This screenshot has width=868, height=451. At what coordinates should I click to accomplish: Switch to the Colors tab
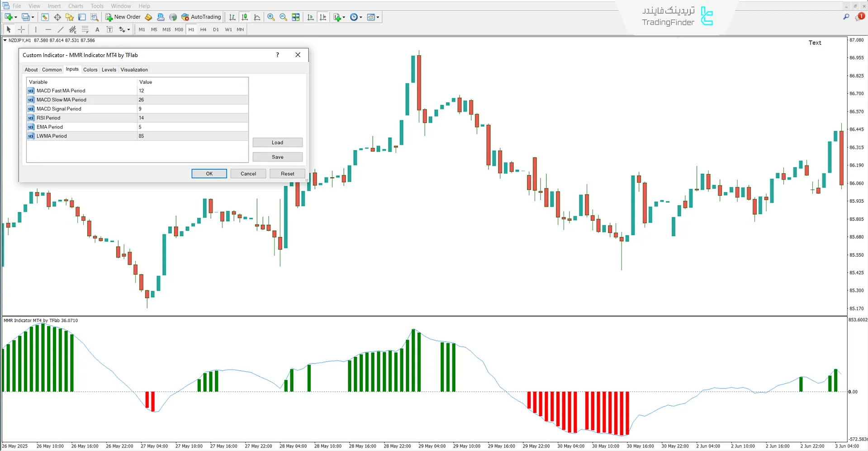tap(90, 69)
